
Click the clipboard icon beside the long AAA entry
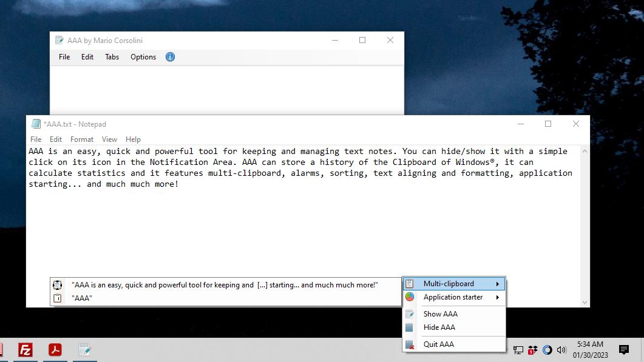tap(58, 284)
